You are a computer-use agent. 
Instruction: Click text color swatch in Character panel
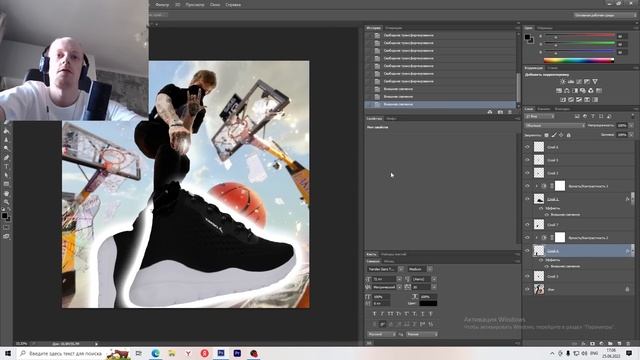pyautogui.click(x=428, y=303)
